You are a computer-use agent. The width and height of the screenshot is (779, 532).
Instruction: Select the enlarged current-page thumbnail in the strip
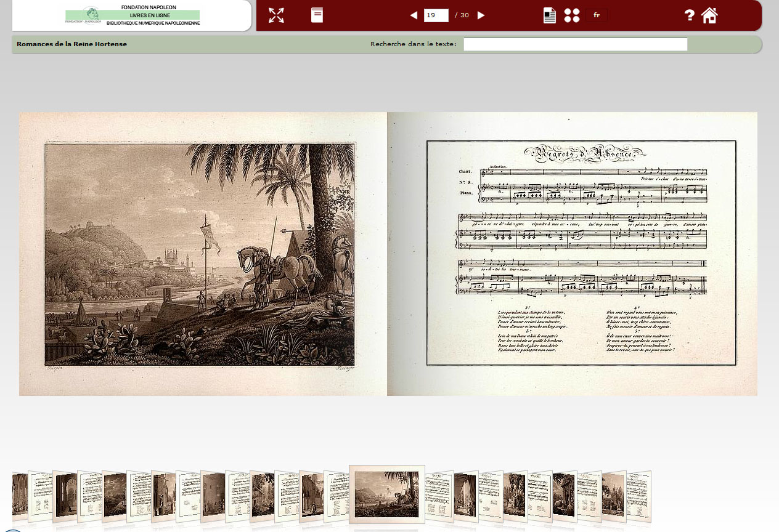pyautogui.click(x=387, y=494)
